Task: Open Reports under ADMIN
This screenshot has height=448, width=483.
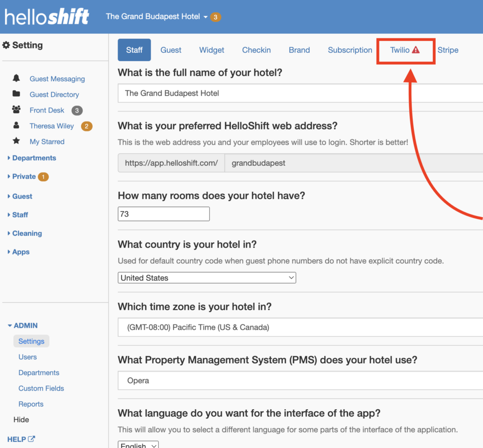Action: coord(31,404)
